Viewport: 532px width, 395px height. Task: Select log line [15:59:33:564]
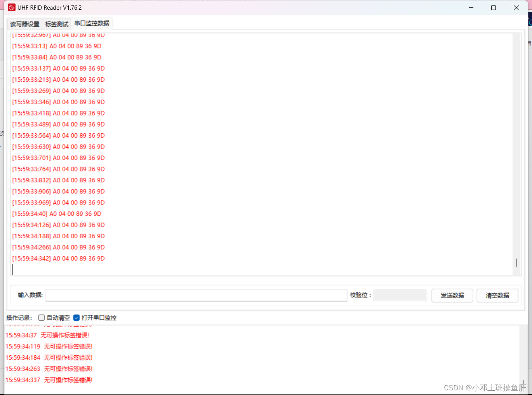point(58,136)
